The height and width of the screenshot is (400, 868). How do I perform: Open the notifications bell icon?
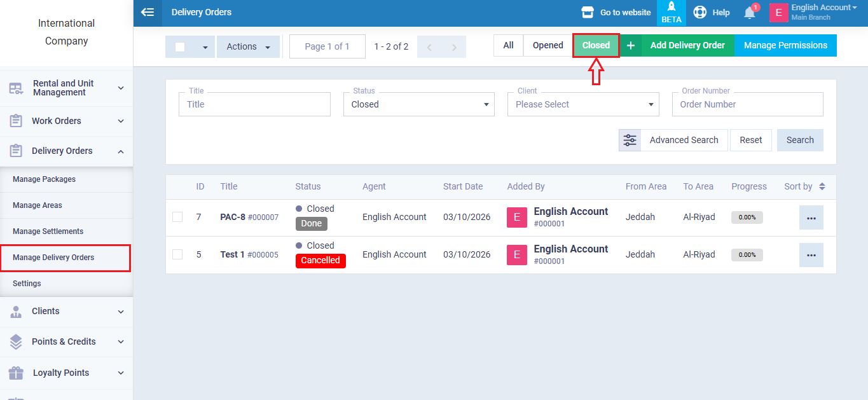750,13
